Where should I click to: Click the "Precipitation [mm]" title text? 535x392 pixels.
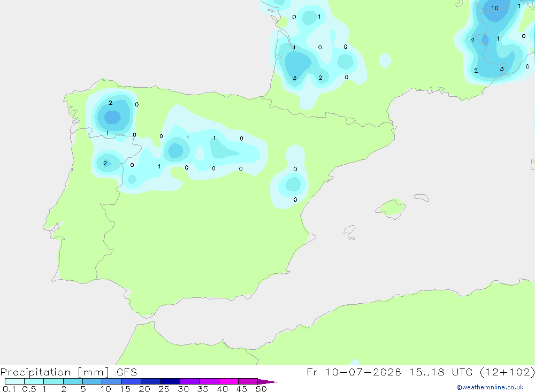pos(55,372)
